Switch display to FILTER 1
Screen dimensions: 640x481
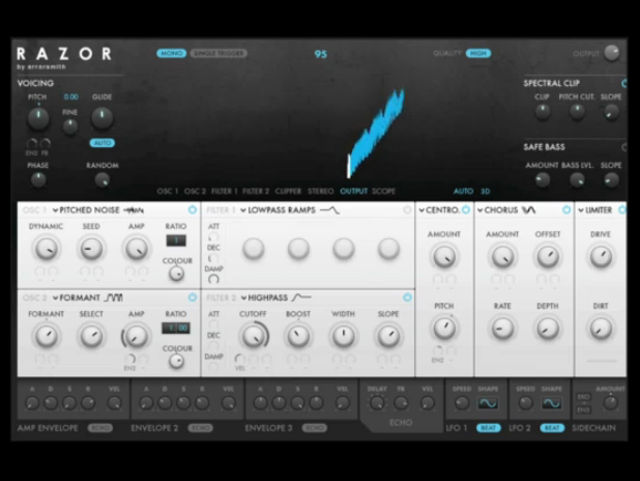point(224,191)
